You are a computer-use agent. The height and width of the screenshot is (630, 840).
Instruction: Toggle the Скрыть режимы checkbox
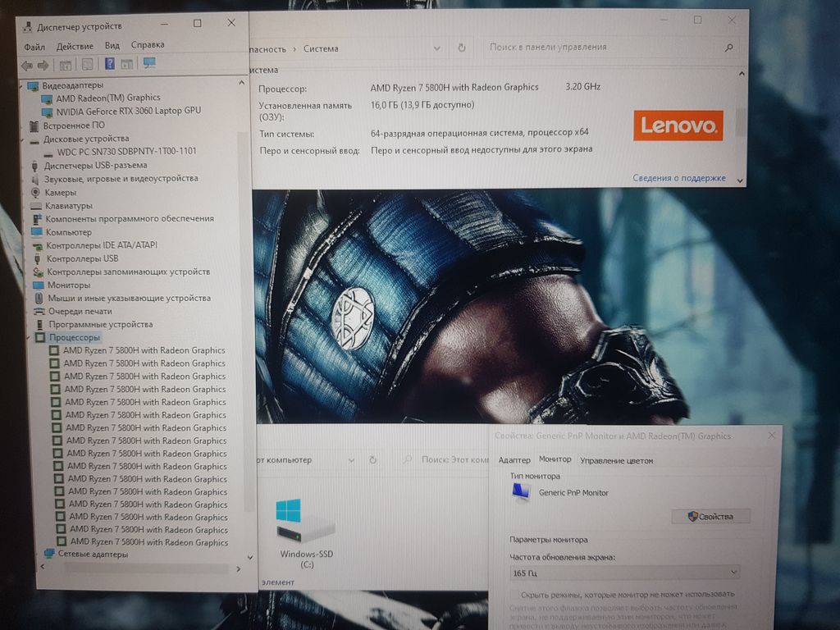tap(515, 594)
